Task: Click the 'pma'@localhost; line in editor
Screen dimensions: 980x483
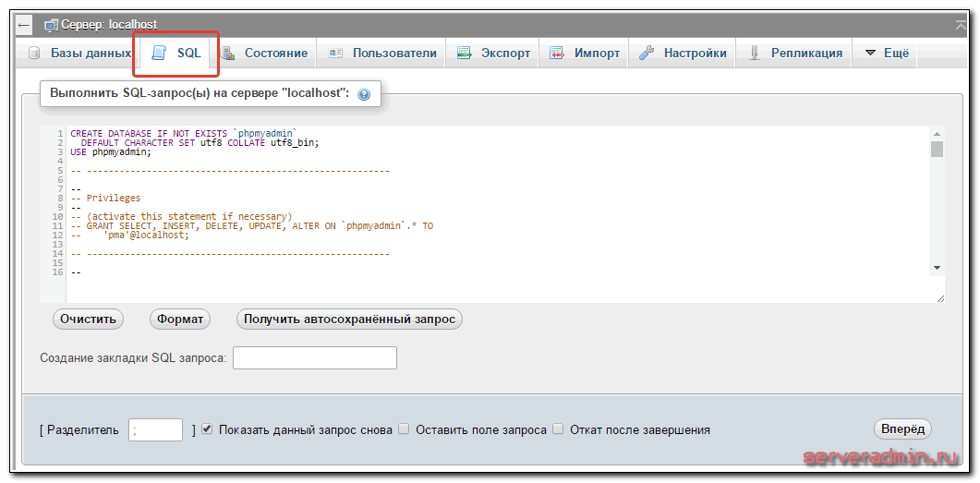Action: [x=130, y=235]
